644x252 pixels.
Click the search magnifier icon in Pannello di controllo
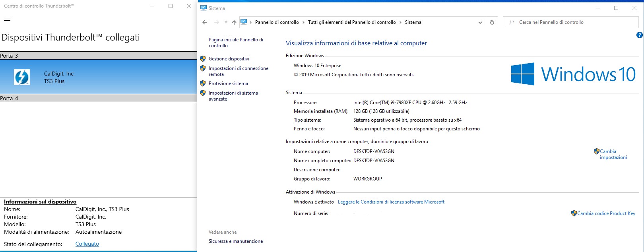click(x=511, y=22)
